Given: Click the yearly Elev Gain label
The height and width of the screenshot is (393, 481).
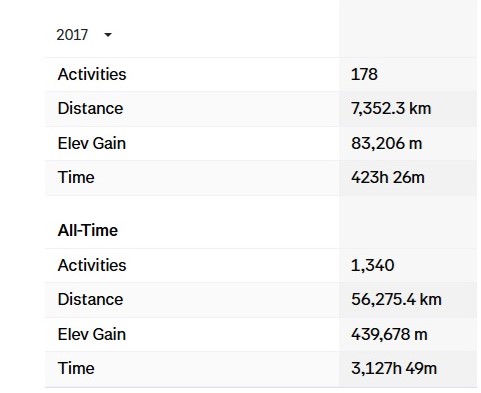Looking at the screenshot, I should [92, 143].
